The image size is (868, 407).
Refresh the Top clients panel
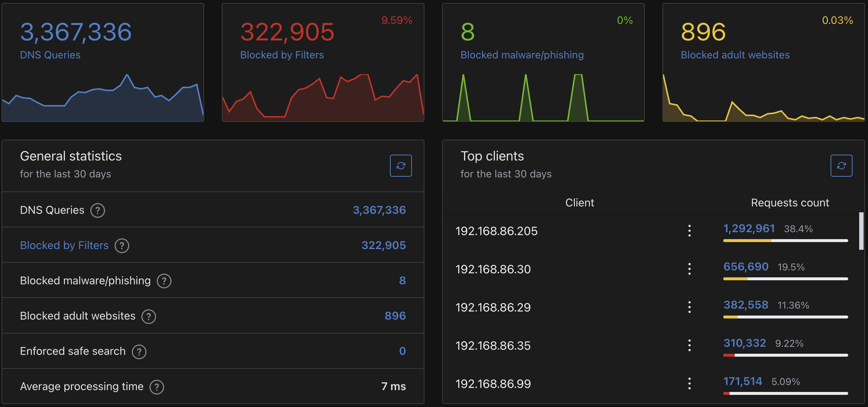click(x=841, y=166)
